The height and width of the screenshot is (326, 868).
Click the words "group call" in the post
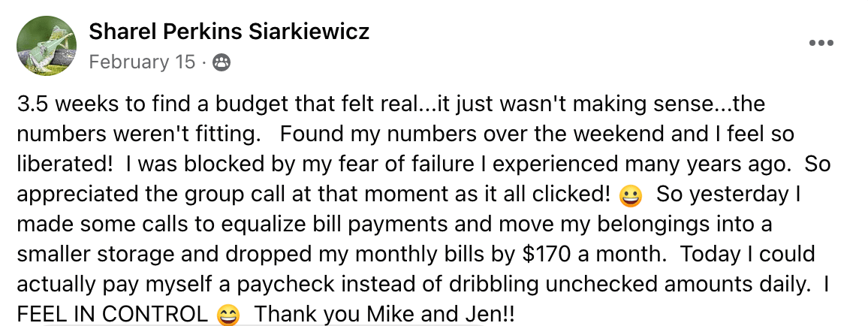tap(272, 195)
